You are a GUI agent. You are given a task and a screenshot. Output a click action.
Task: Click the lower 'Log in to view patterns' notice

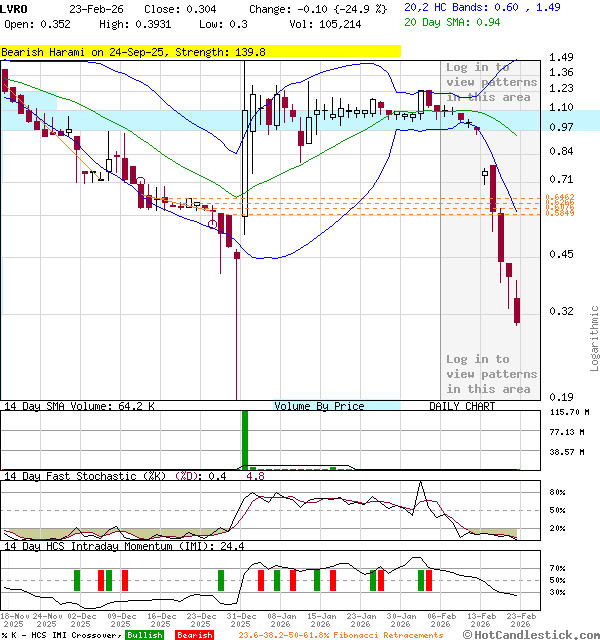(x=491, y=374)
